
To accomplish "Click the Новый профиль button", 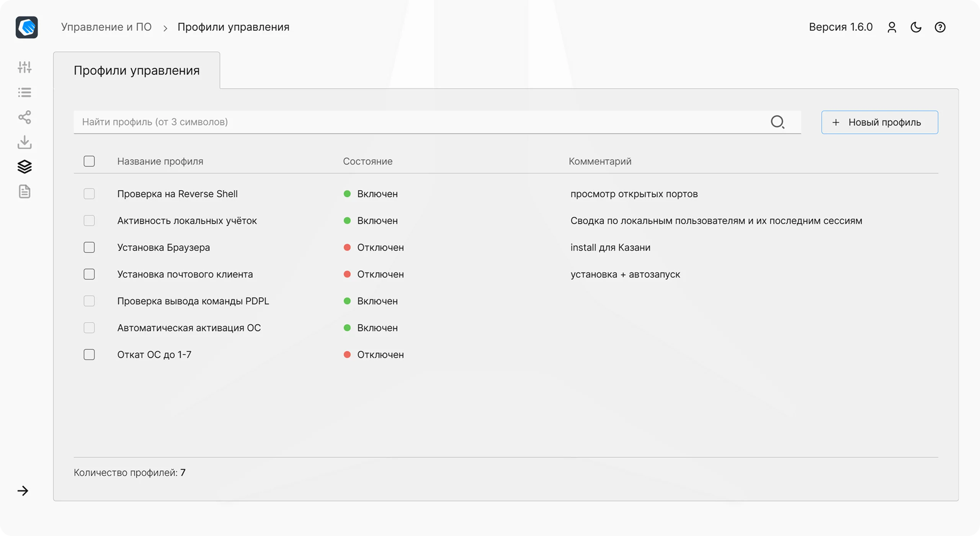I will pyautogui.click(x=880, y=122).
